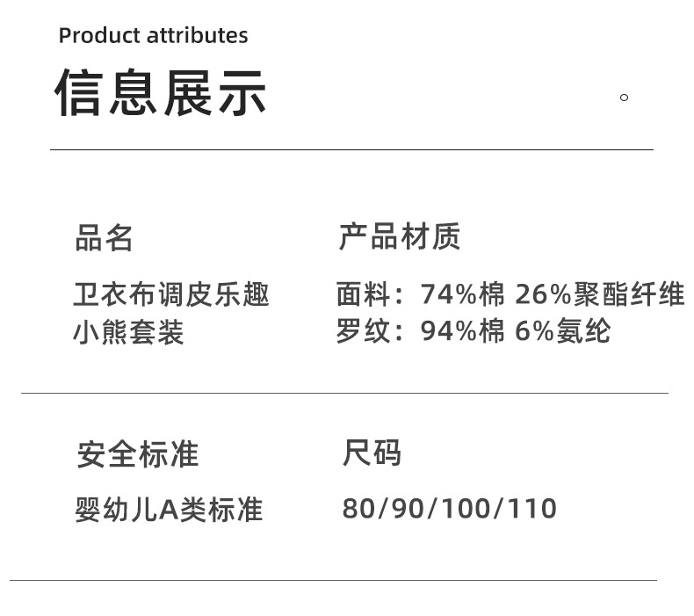The width and height of the screenshot is (694, 616).
Task: Click the 品名 label
Action: pyautogui.click(x=104, y=238)
